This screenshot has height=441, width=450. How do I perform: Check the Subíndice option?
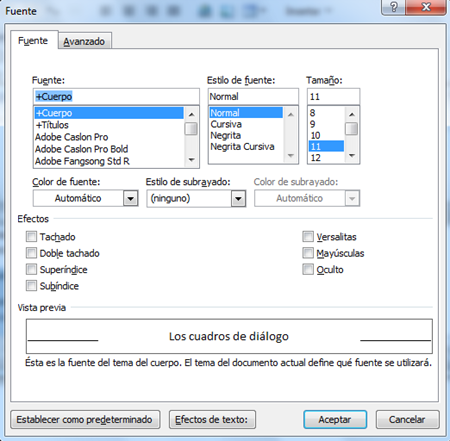click(x=31, y=286)
